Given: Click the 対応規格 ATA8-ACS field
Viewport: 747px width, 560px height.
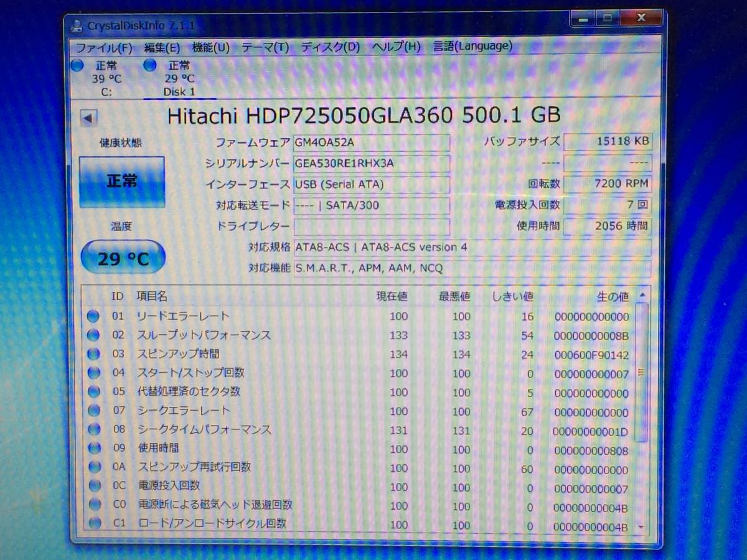Looking at the screenshot, I should click(x=472, y=248).
